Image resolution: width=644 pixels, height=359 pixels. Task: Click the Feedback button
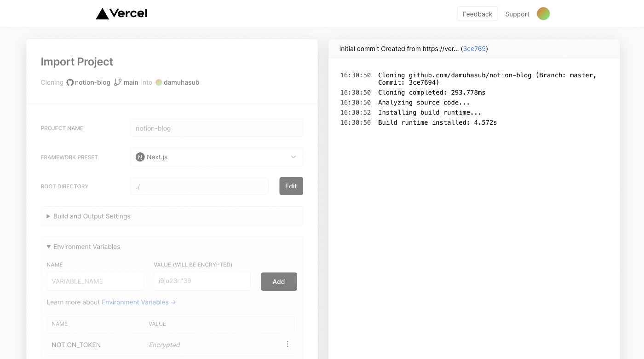[477, 14]
